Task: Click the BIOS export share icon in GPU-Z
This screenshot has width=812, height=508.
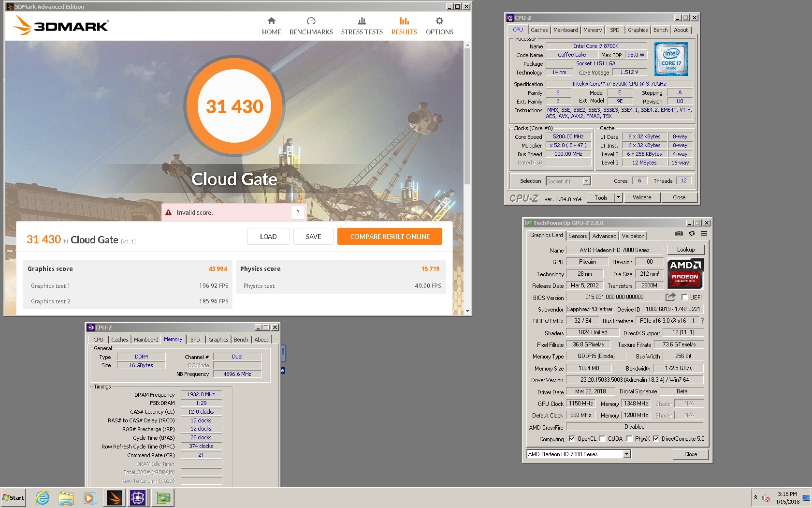Action: click(x=670, y=297)
